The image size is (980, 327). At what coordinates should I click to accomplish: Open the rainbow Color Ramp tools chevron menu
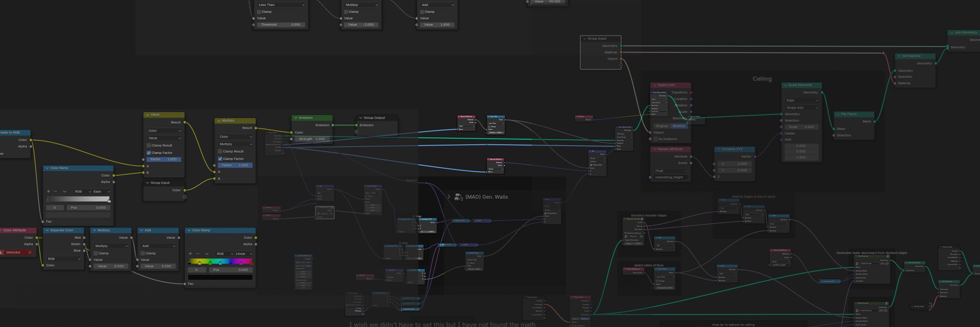click(x=206, y=253)
